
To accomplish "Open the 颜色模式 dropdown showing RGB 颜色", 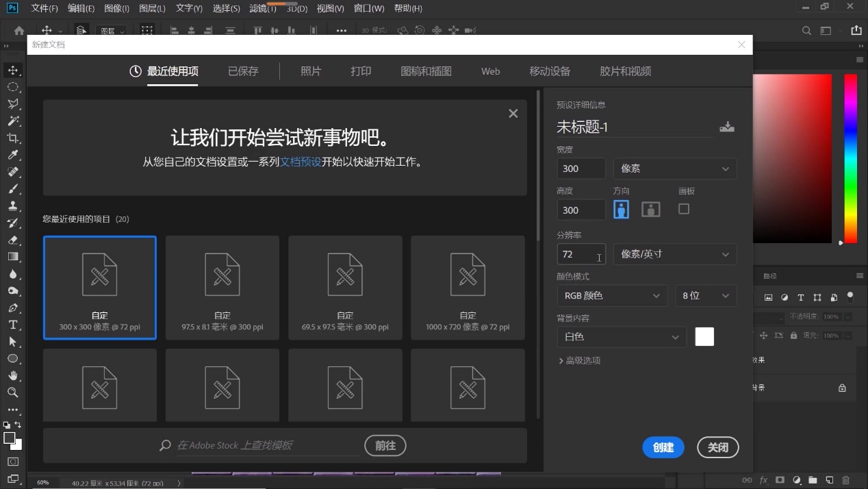I will (611, 295).
